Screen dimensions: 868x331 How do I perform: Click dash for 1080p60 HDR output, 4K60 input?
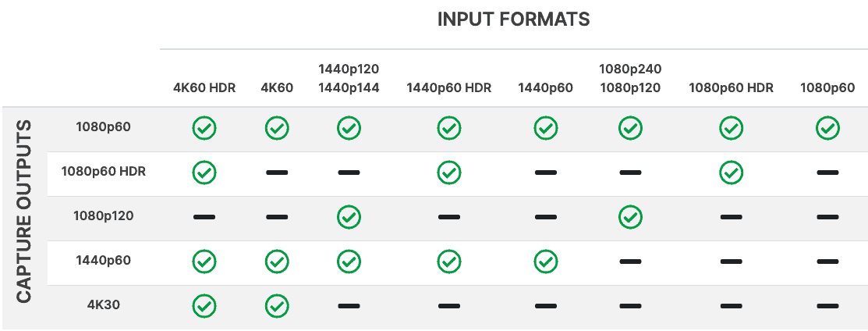click(277, 173)
